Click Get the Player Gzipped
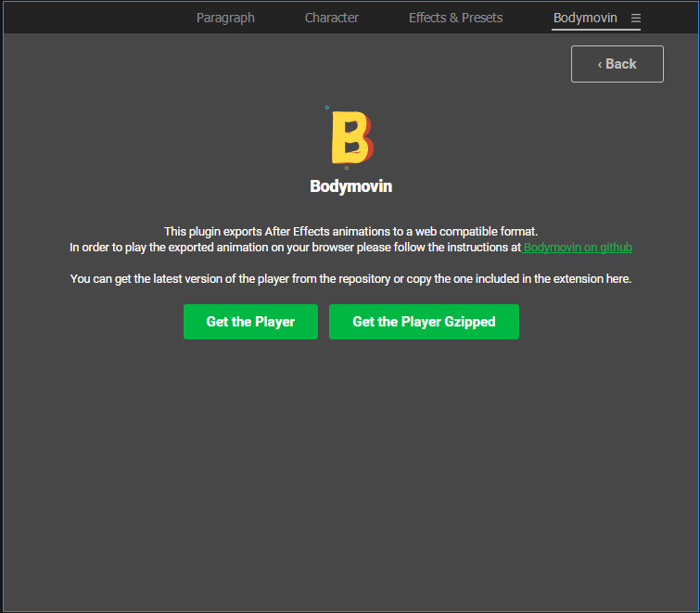Screen dimensions: 700x613 pyautogui.click(x=424, y=322)
